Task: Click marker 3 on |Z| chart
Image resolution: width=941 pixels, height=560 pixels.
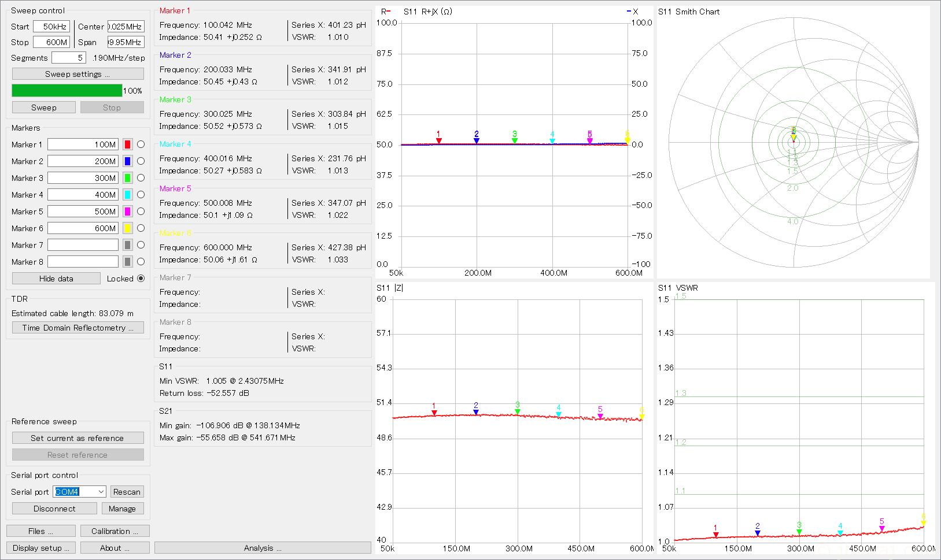Action: pos(518,411)
